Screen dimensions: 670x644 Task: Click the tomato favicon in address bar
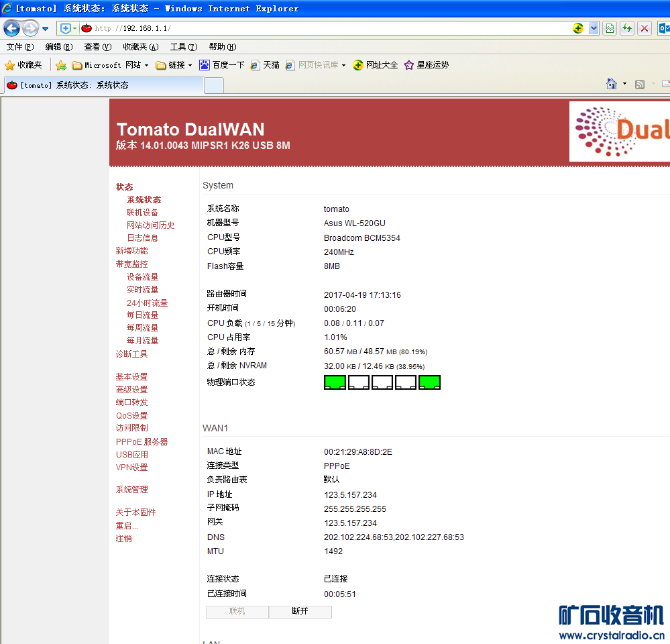87,28
